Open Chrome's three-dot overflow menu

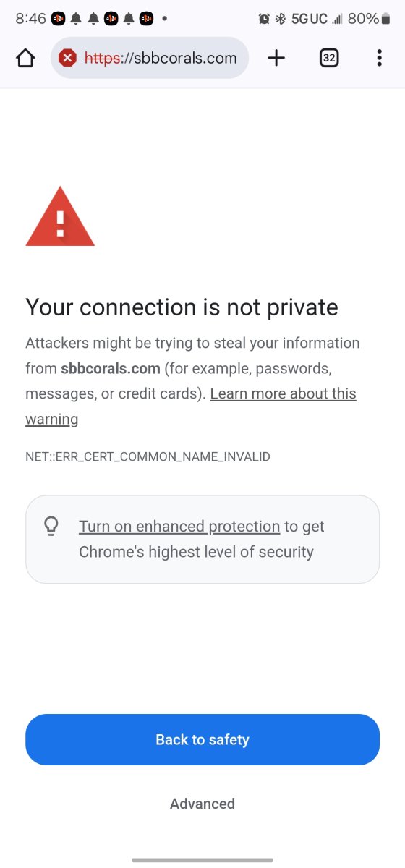pos(379,58)
